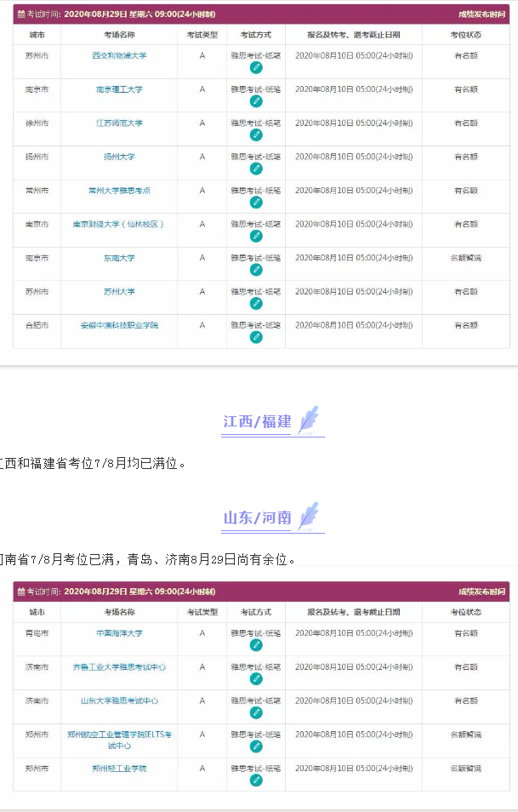Click the pencil icon in 郑州轻工业学院 row

tap(256, 780)
